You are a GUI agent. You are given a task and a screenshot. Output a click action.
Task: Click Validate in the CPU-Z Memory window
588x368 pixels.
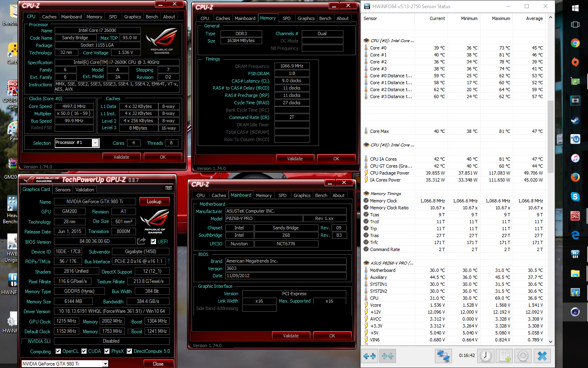[x=295, y=159]
